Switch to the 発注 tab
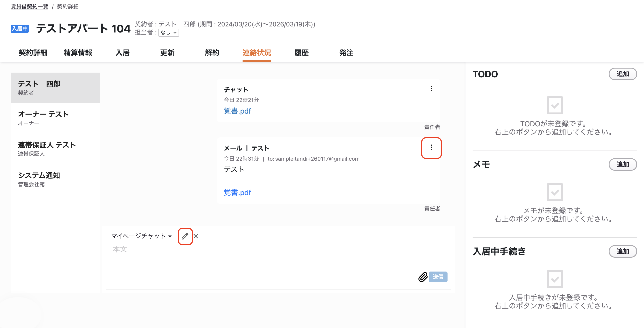The image size is (644, 328). point(346,53)
